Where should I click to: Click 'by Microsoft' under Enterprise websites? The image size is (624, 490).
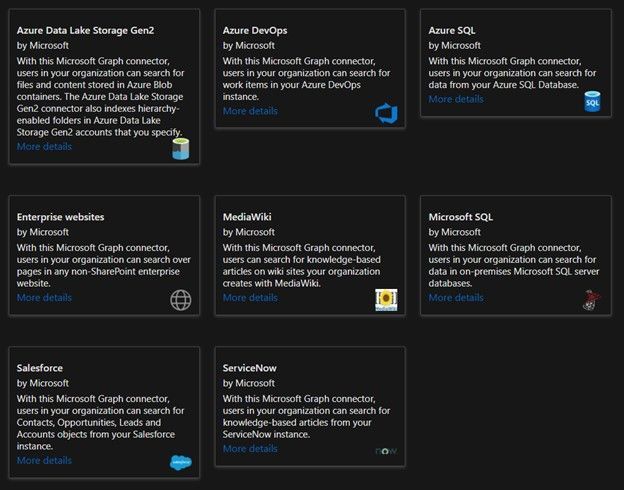click(x=43, y=232)
